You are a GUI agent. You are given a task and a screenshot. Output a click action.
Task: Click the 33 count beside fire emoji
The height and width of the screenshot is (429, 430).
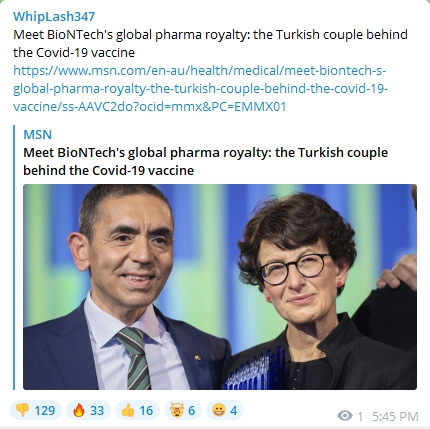click(97, 411)
